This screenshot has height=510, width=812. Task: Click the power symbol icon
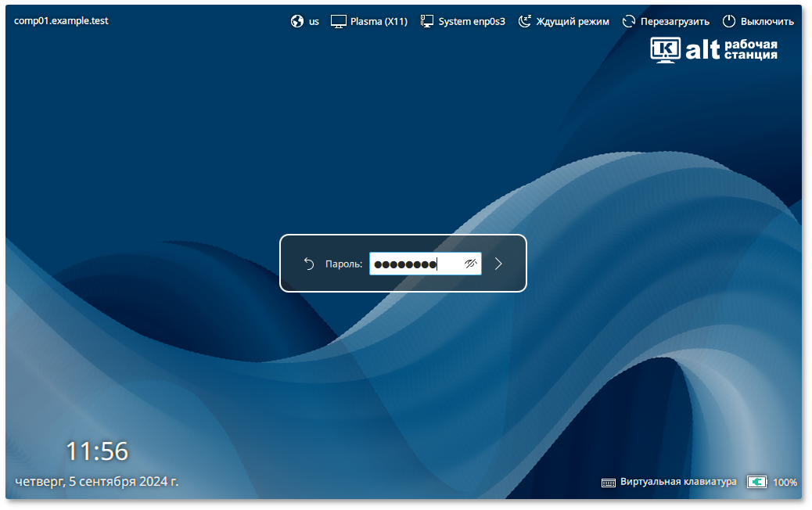point(729,21)
